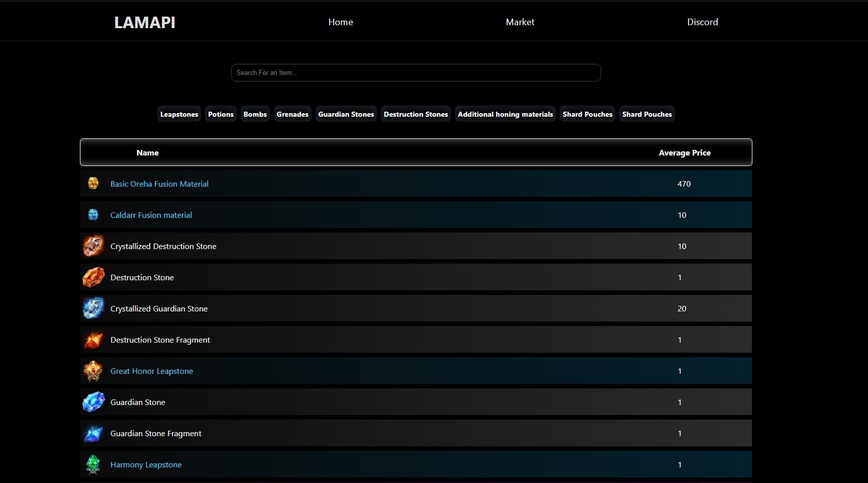Viewport: 868px width, 483px height.
Task: Select Destruction Stone Fragment name text
Action: 160,340
